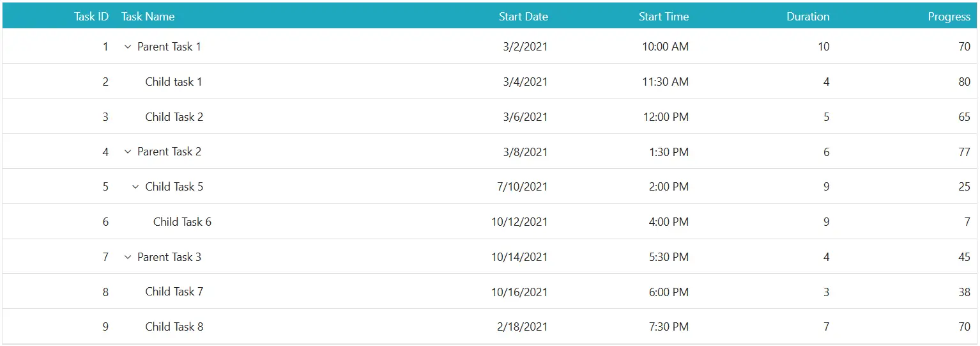Select the Child Task 2 name cell
Viewport: 980px width, 346px height.
pos(174,117)
